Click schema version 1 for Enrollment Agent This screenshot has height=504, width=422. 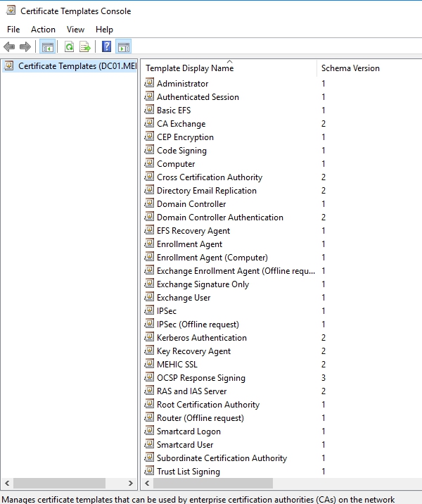point(324,244)
